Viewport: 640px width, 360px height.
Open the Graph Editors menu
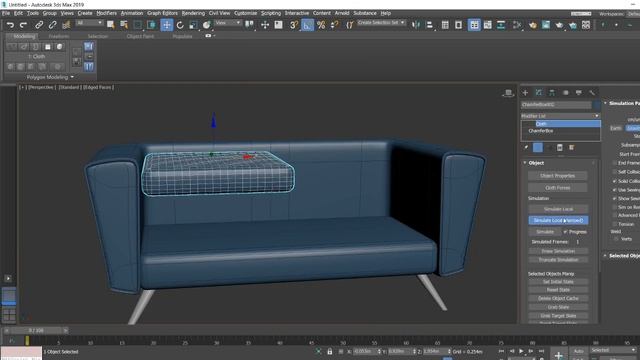pos(162,13)
